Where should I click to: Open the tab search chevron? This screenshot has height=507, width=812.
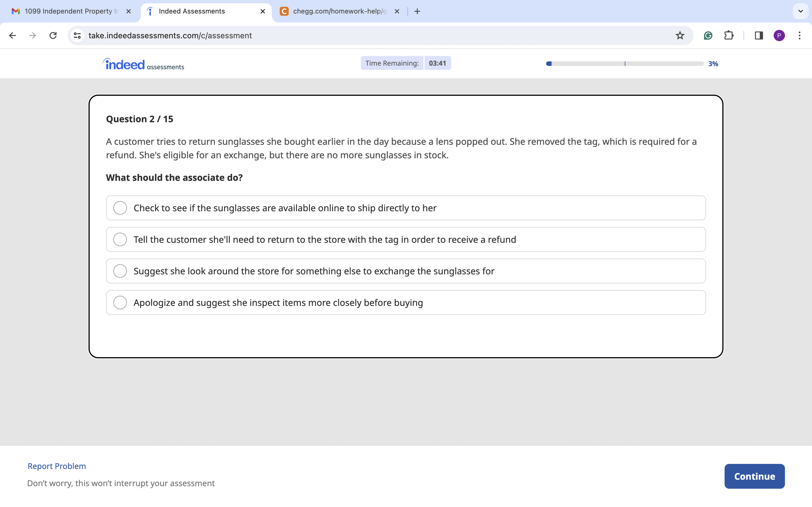801,11
